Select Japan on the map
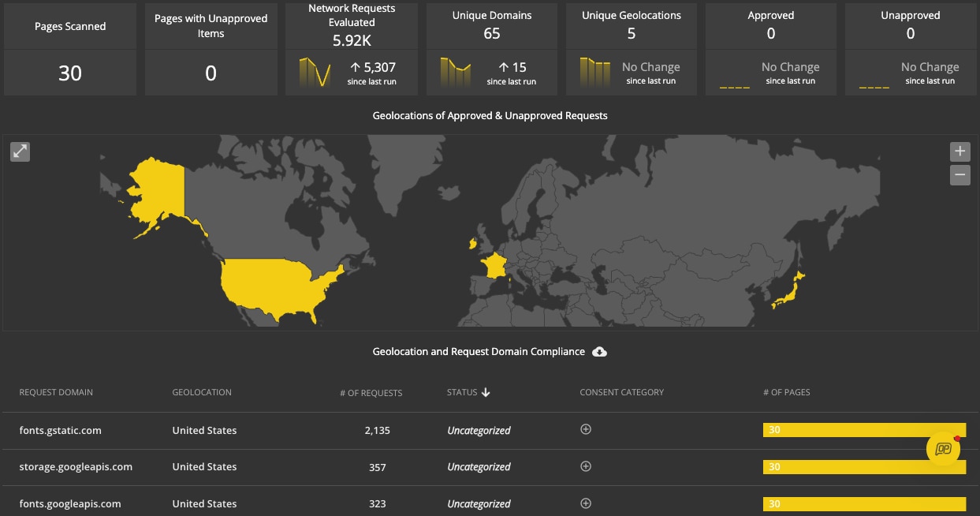980x516 pixels. [x=789, y=290]
